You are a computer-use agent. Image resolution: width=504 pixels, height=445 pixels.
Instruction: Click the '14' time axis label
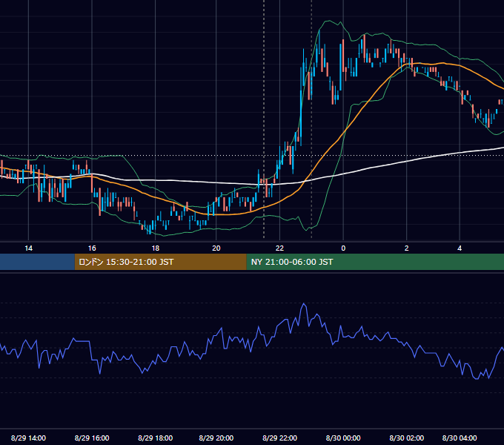click(29, 248)
